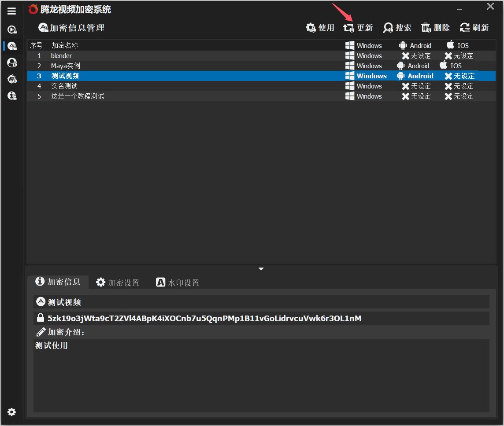The image size is (504, 426).
Task: Minimize the 腾龙视频加密系统 window
Action: coord(460,9)
